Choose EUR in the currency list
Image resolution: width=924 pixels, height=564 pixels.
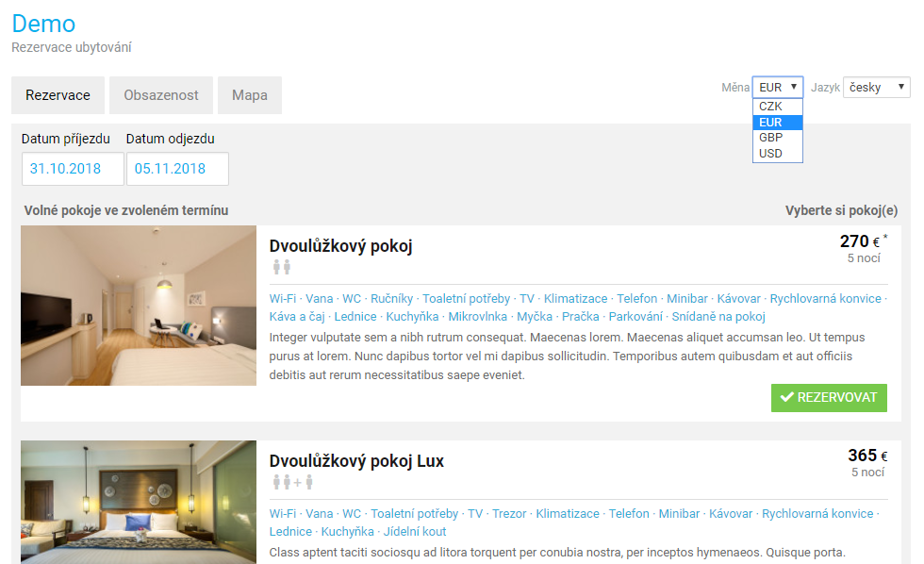click(777, 122)
